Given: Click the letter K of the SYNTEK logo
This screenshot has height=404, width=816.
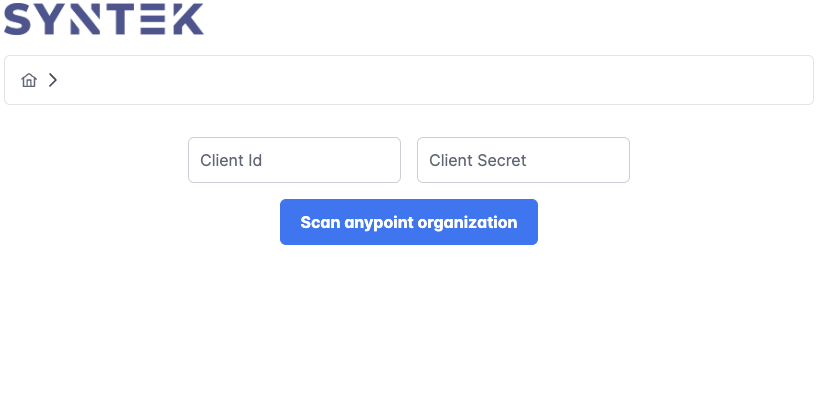Looking at the screenshot, I should click(187, 19).
